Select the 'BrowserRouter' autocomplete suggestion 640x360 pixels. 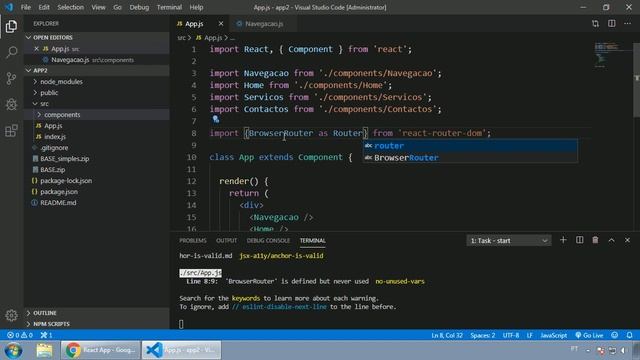pyautogui.click(x=470, y=158)
